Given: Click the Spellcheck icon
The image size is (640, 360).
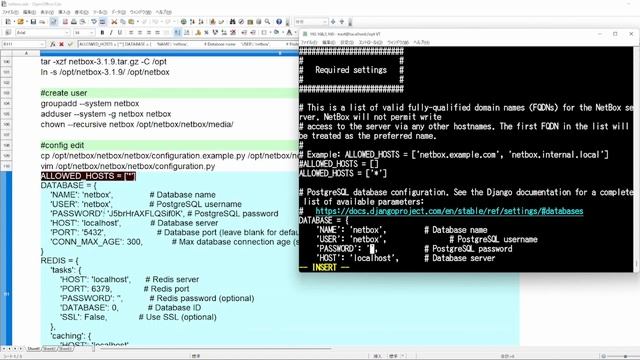Looking at the screenshot, I should pos(93,22).
